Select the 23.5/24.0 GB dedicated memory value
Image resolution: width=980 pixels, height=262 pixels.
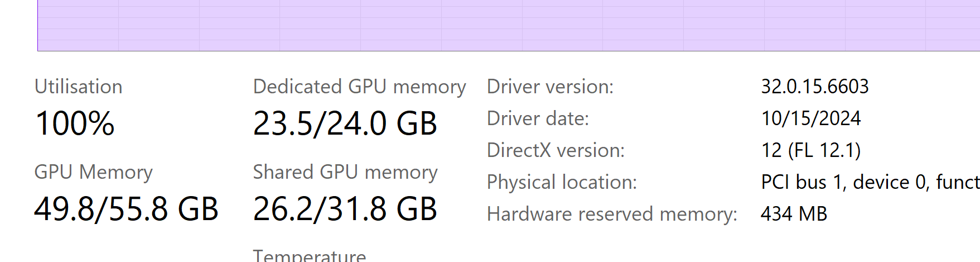(345, 123)
